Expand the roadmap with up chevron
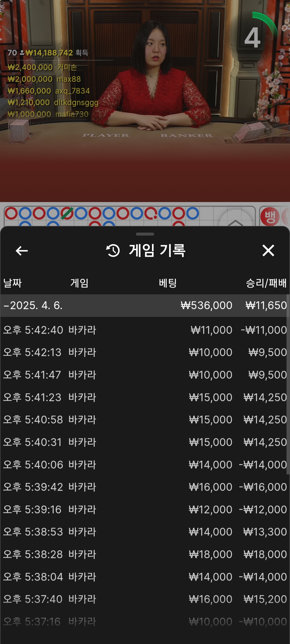Viewport: 290px width, 644px height. [235, 220]
